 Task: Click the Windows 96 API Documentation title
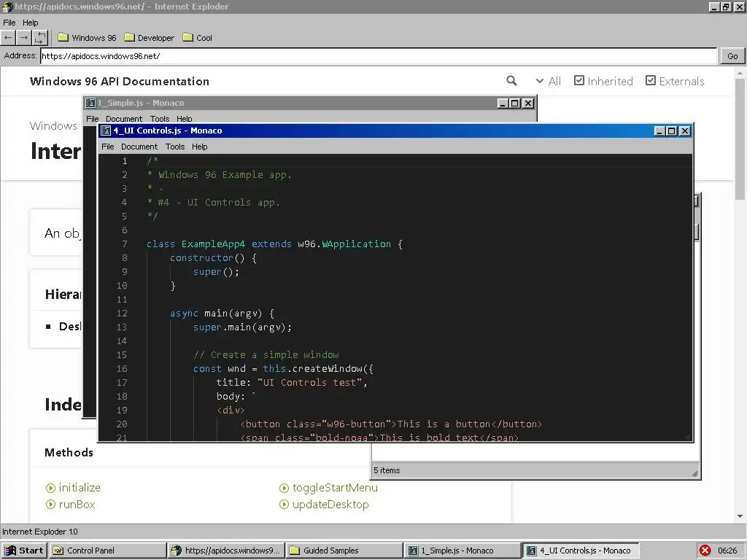pyautogui.click(x=119, y=82)
